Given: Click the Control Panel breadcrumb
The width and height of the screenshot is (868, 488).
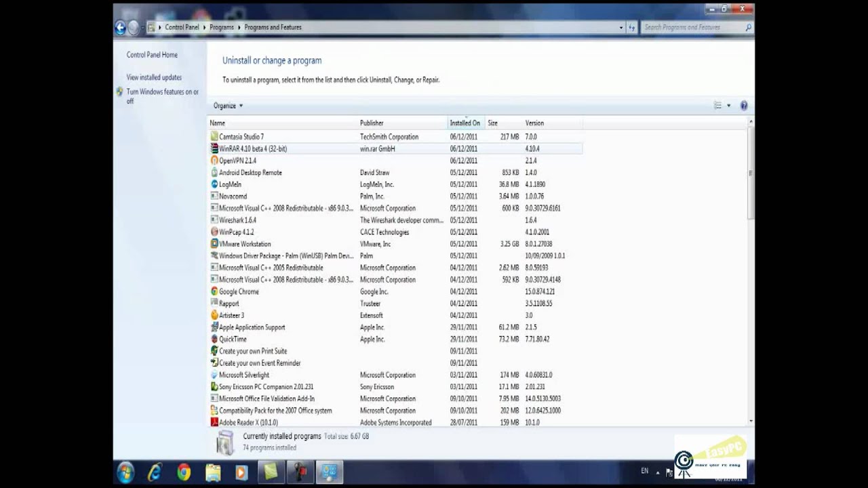Looking at the screenshot, I should click(x=182, y=27).
